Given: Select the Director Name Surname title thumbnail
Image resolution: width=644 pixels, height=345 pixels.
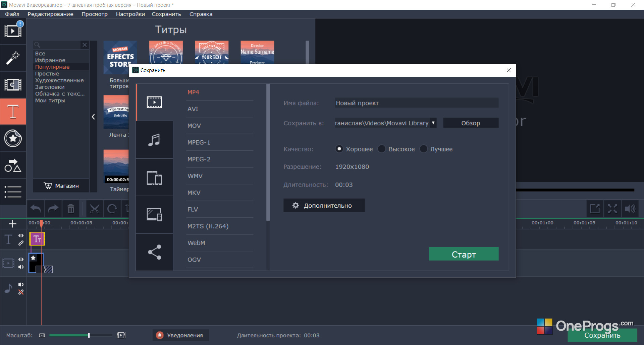Looking at the screenshot, I should 257,52.
